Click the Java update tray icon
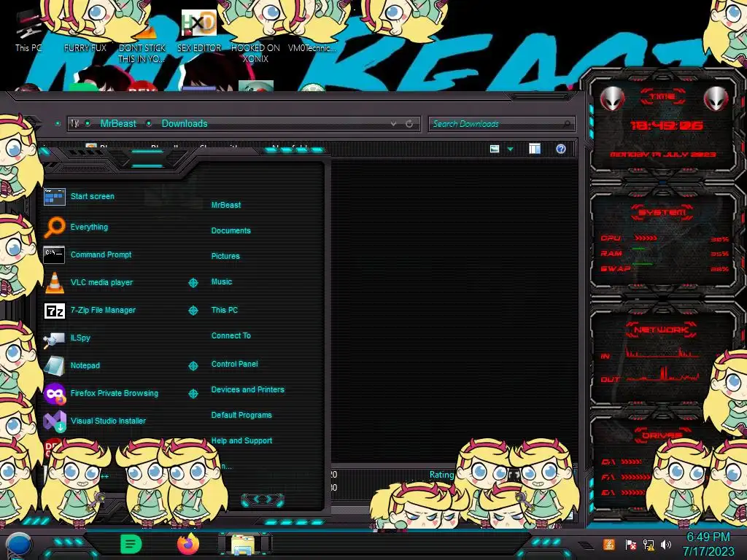The height and width of the screenshot is (560, 747). click(x=608, y=544)
